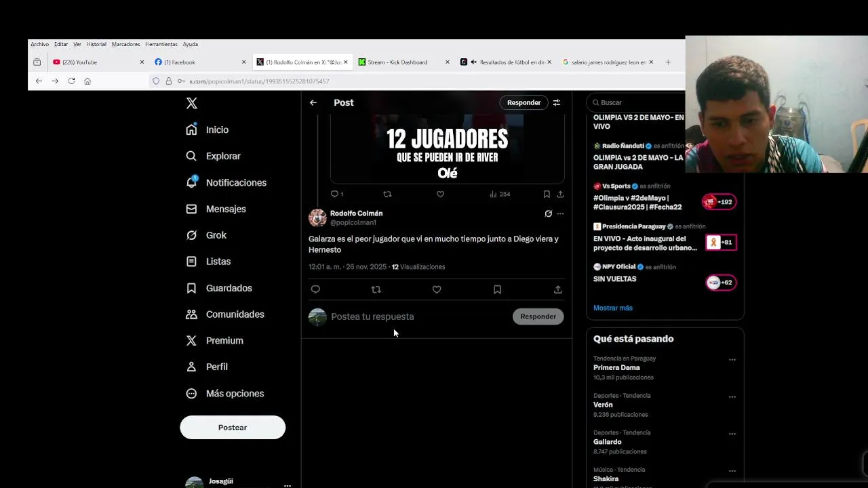Open Grok explain icon on Rodolfo's post
The image size is (868, 488).
coord(548,213)
